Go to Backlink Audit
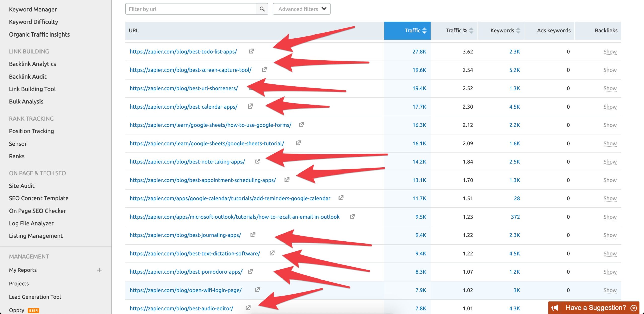This screenshot has height=314, width=644. pyautogui.click(x=28, y=77)
